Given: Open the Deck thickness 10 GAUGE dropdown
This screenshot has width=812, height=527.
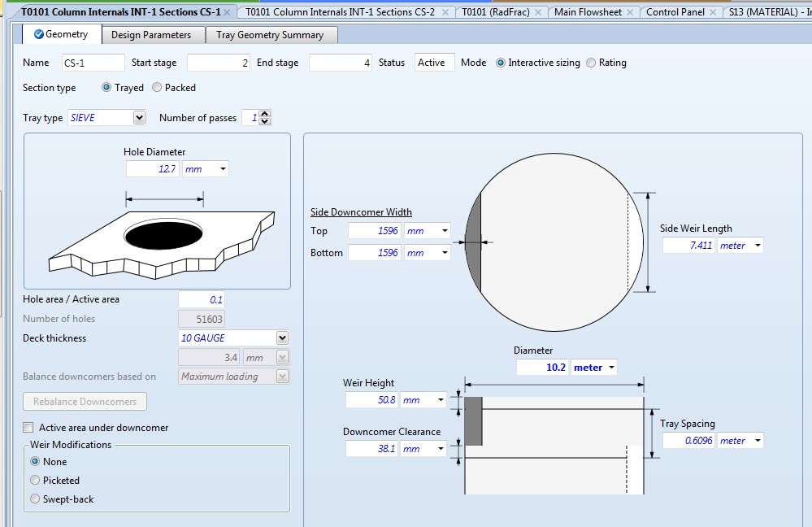Looking at the screenshot, I should pos(282,338).
